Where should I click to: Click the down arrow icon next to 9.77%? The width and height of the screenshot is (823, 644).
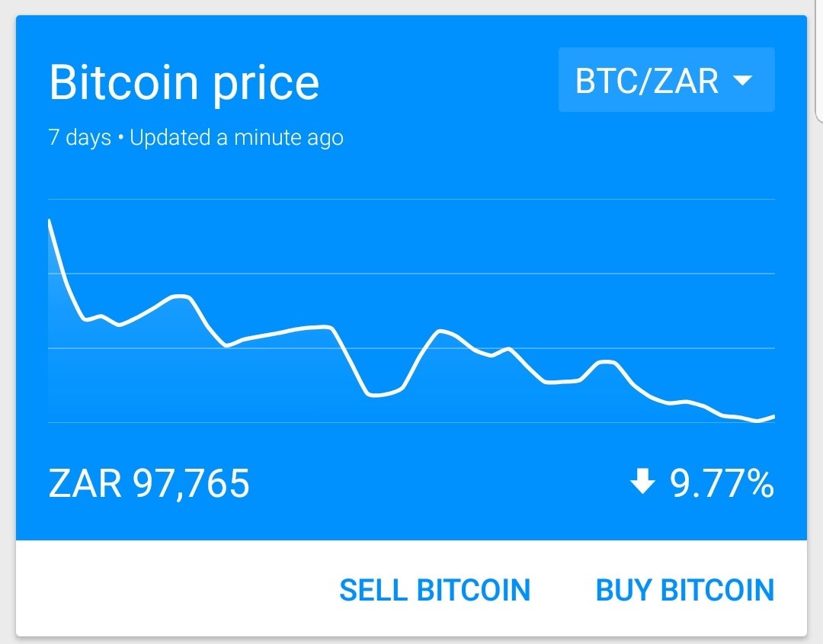click(643, 482)
